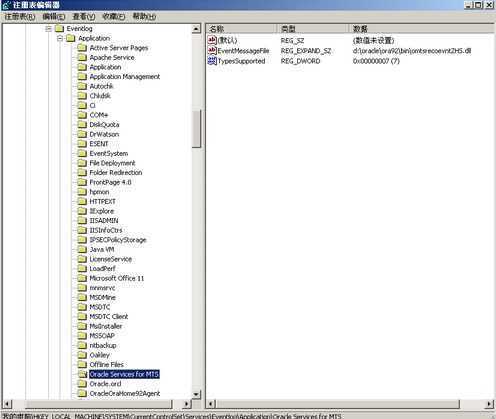This screenshot has height=419, width=496.
Task: Click the IISADMIN folder icon
Action: [82, 221]
